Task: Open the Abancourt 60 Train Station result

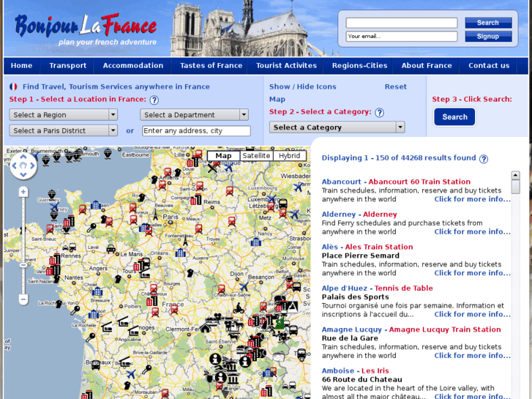Action: click(x=419, y=182)
